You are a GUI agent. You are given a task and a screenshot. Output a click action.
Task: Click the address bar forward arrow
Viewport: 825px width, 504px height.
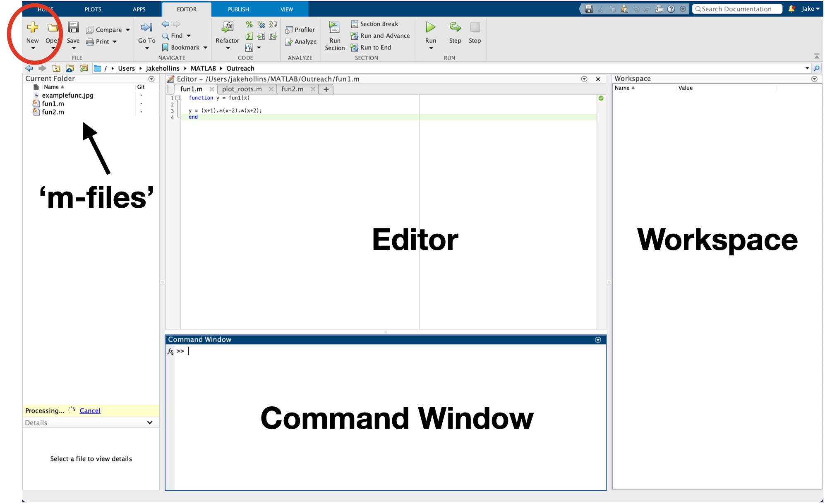(x=42, y=68)
